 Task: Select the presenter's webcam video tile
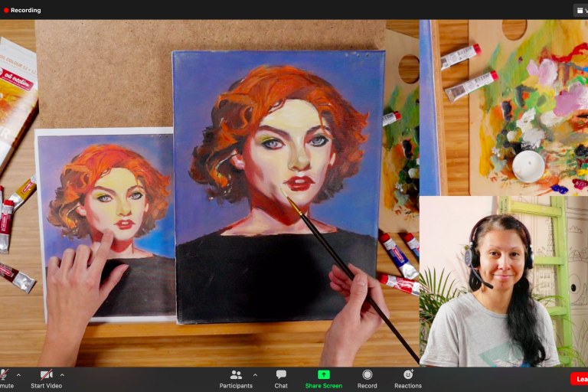click(503, 281)
